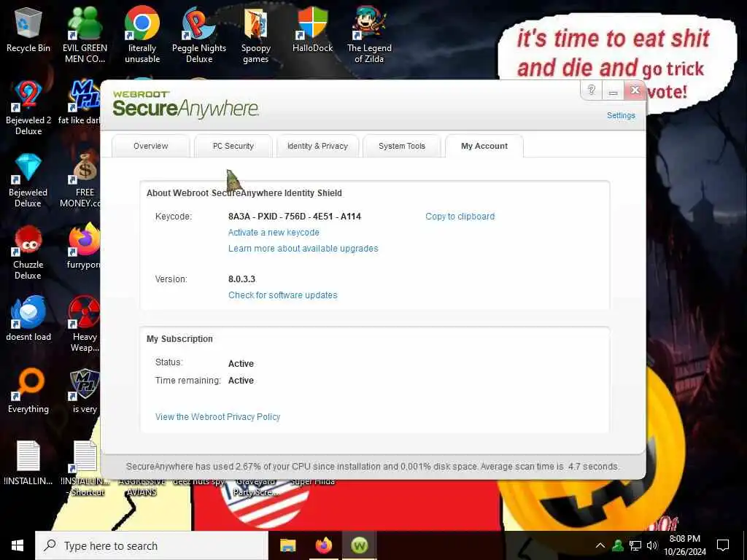Click the Status value Active
Image resolution: width=747 pixels, height=560 pixels.
click(241, 364)
